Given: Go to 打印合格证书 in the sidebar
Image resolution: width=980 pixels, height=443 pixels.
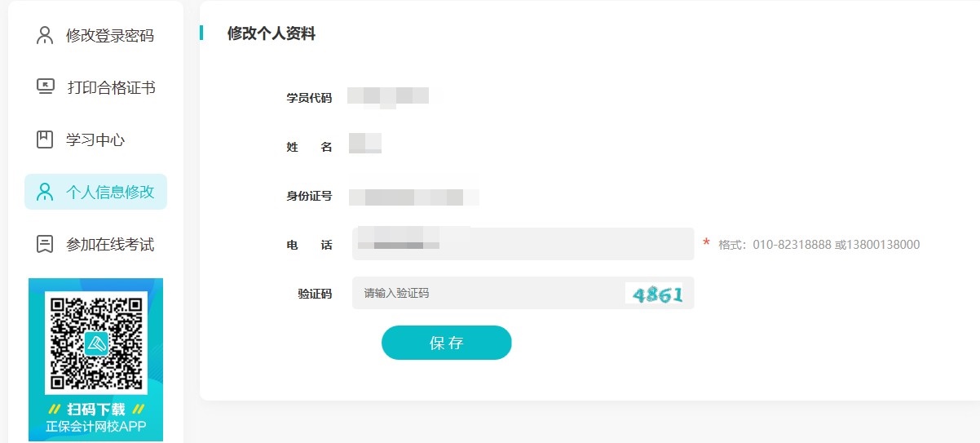Looking at the screenshot, I should pos(111,87).
